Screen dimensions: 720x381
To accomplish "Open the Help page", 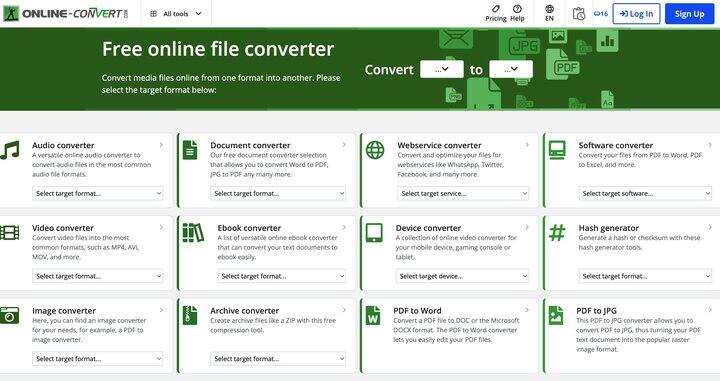I will [517, 13].
